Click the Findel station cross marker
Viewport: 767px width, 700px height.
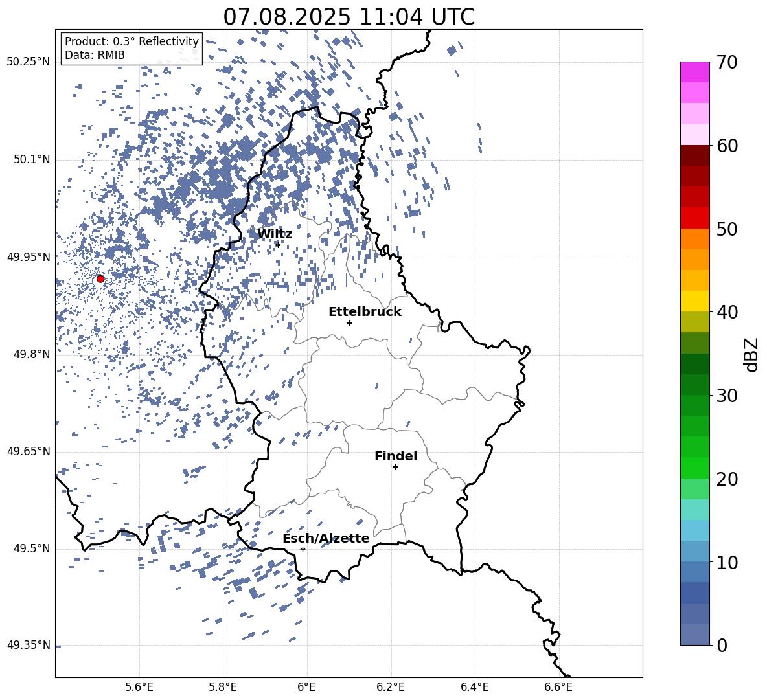tap(395, 468)
